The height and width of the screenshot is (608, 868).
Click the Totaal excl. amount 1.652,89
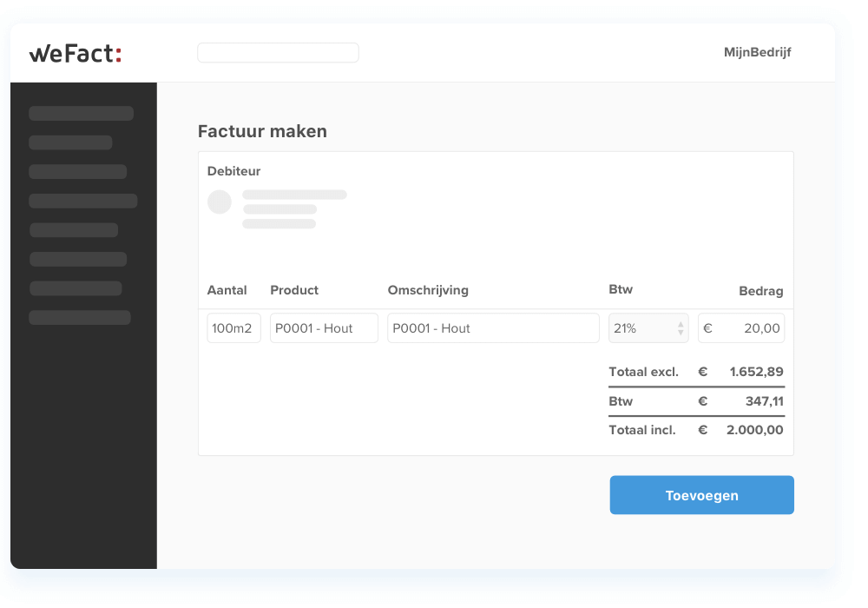coord(757,372)
